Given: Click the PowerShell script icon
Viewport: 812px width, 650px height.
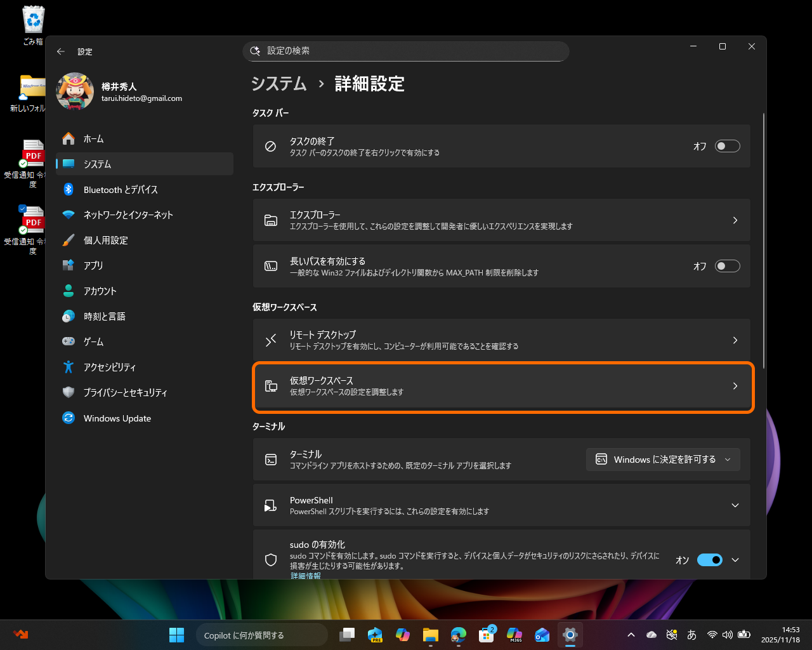Looking at the screenshot, I should tap(271, 505).
